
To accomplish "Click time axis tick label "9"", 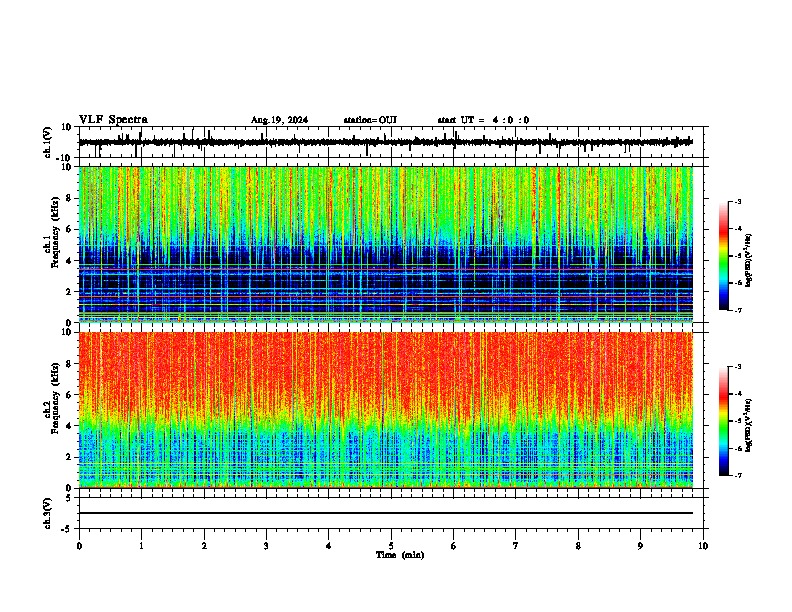I will pyautogui.click(x=640, y=546).
